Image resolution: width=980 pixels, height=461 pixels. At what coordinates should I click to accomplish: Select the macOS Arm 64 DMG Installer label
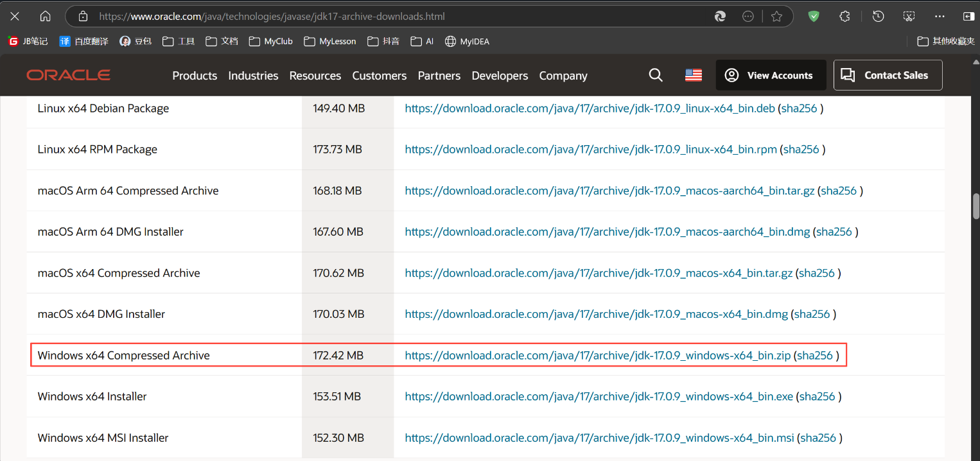click(x=110, y=232)
